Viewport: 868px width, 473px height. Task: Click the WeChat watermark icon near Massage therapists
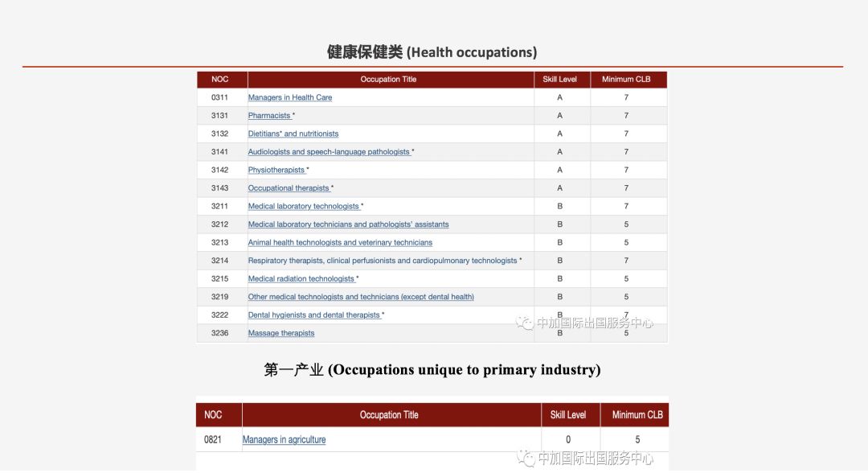[x=526, y=323]
